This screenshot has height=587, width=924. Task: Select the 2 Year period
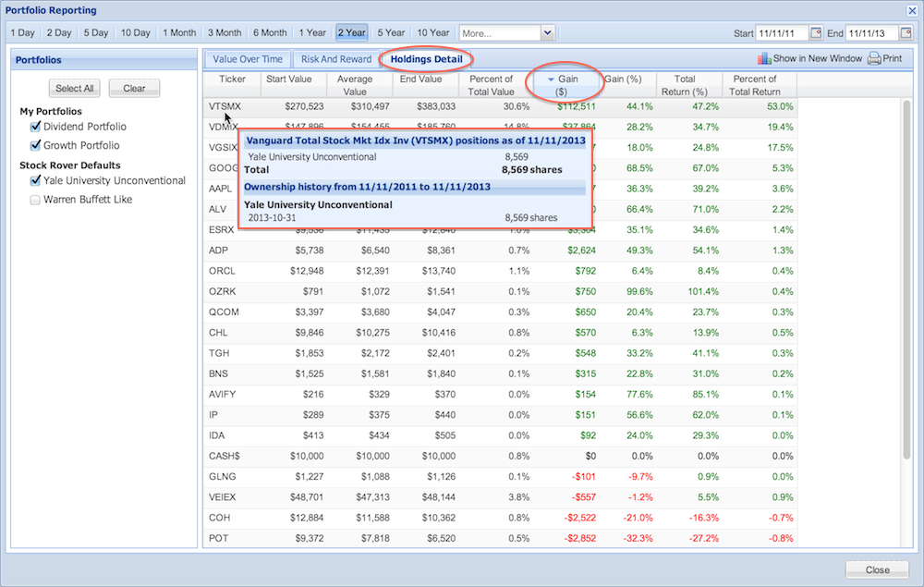(x=352, y=33)
